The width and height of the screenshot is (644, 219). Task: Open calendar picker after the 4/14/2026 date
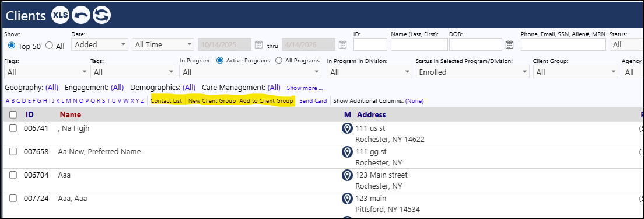point(342,45)
